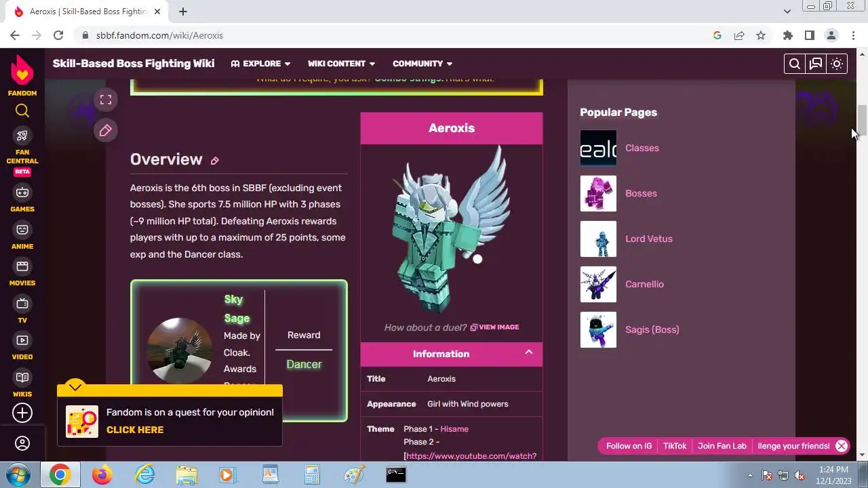868x488 pixels.
Task: Open the Games controller icon
Action: 22,192
